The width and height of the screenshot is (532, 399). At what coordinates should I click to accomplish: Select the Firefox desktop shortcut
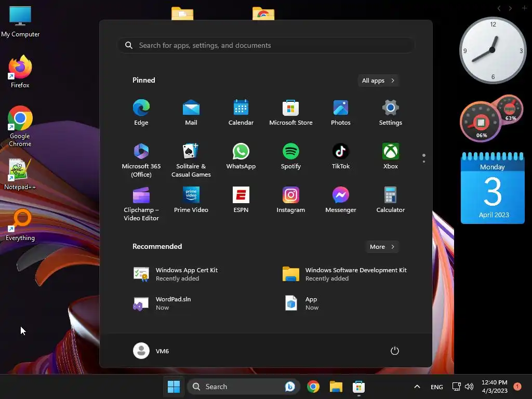[20, 72]
